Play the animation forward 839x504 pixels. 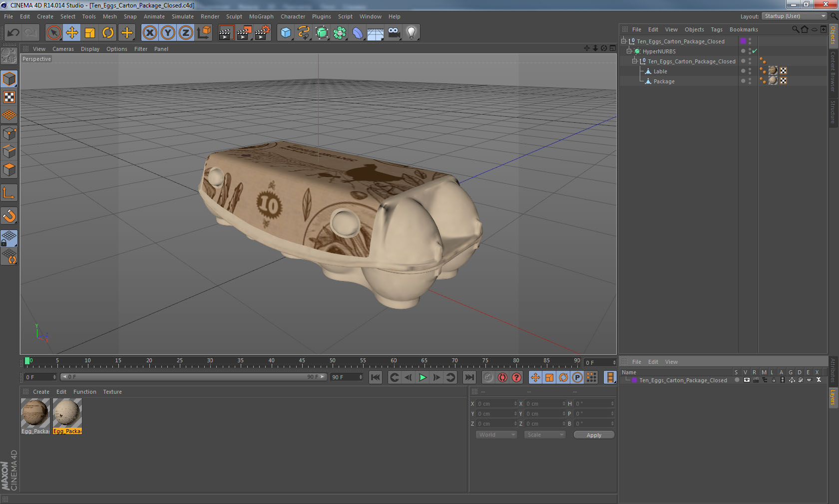pos(422,377)
